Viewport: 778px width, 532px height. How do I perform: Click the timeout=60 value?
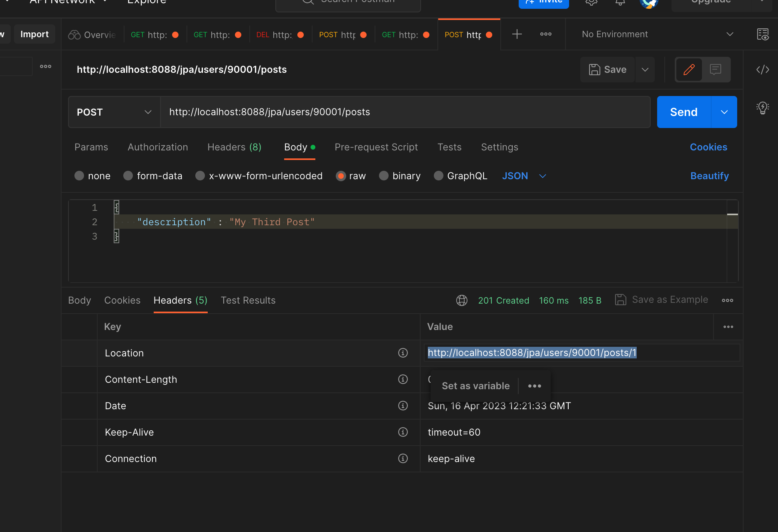(x=454, y=432)
